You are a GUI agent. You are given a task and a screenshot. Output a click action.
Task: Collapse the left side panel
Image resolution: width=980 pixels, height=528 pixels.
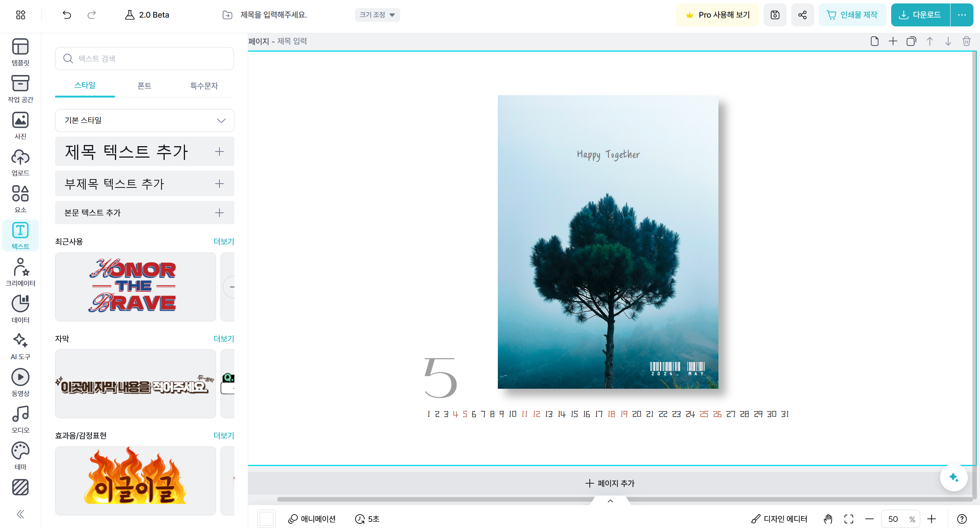click(x=20, y=514)
